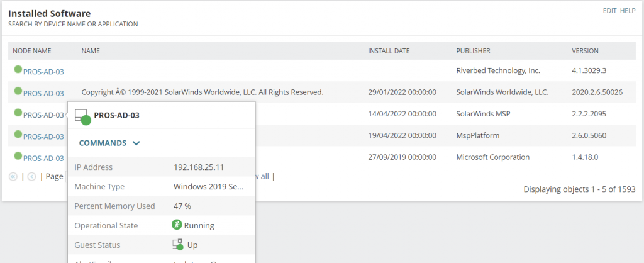Sort by INSTALL DATE column header

[389, 51]
